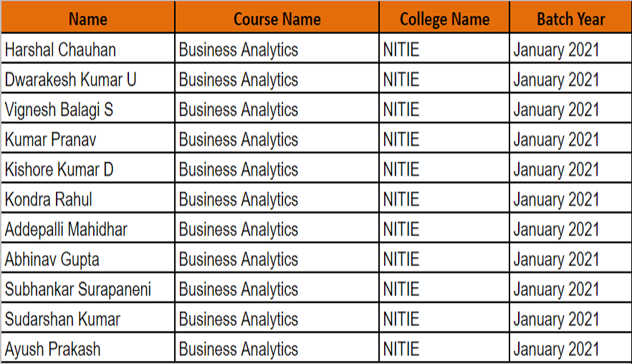Select January 2021 in Ayush Prakash's row
This screenshot has width=632, height=364.
(556, 350)
